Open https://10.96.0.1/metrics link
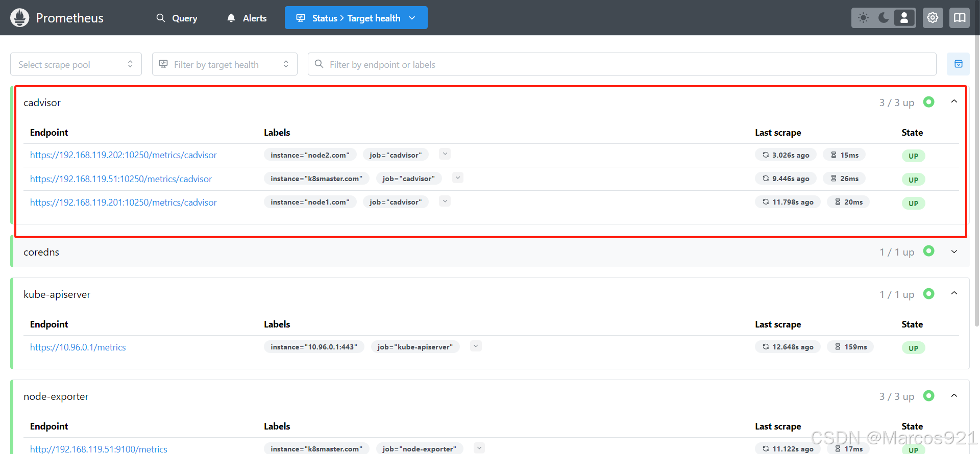This screenshot has height=454, width=980. click(x=78, y=347)
